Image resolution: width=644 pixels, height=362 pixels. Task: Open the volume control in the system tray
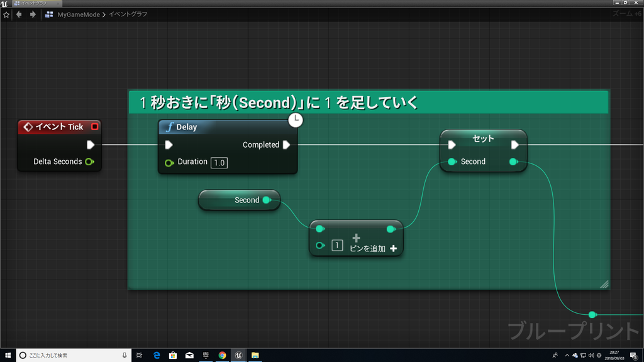tap(590, 355)
